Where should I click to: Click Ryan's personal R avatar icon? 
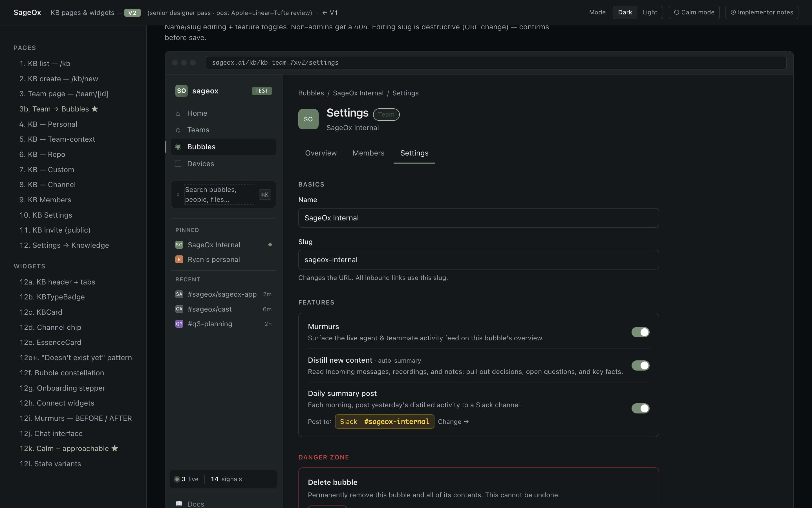click(x=179, y=259)
